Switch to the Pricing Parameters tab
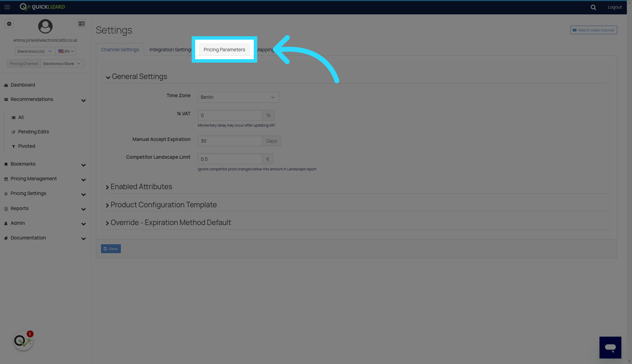The height and width of the screenshot is (364, 632). [224, 49]
